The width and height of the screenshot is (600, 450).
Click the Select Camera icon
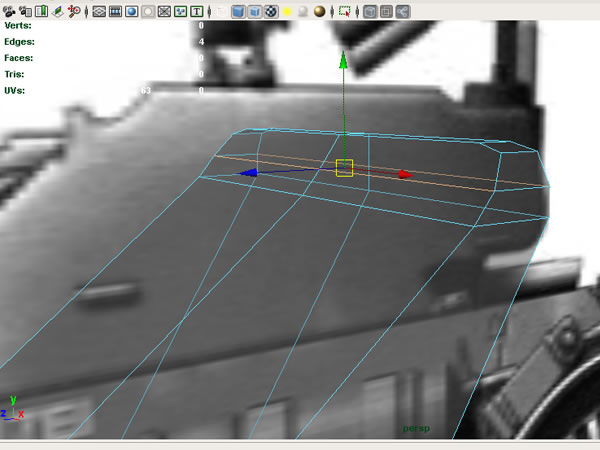click(9, 11)
